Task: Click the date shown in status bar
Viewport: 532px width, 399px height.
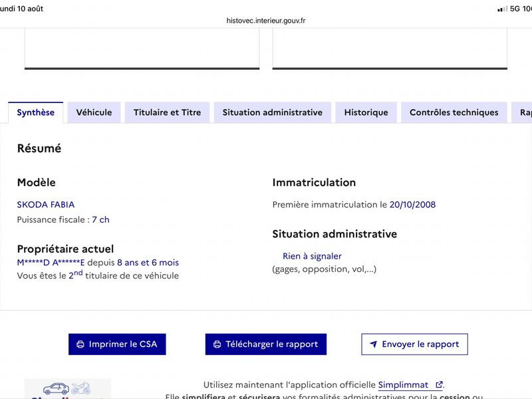Action: tap(22, 9)
